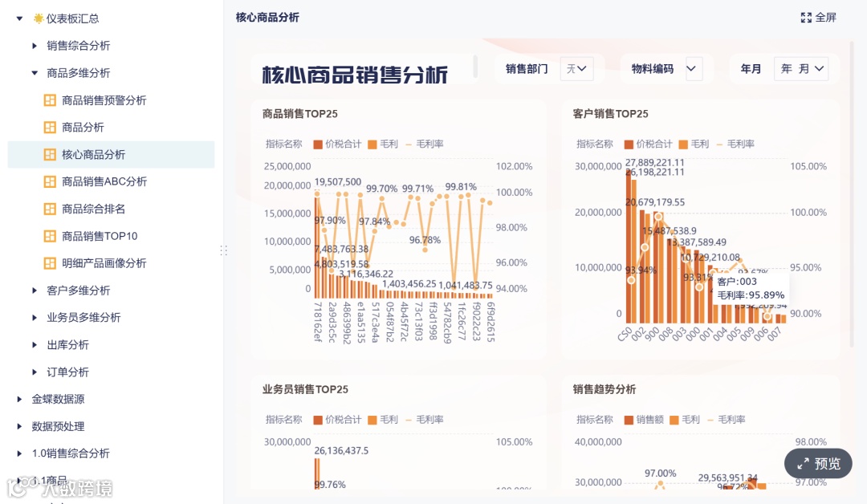867x504 pixels.
Task: Click the 27,889,221.11 bar label
Action: pyautogui.click(x=655, y=162)
